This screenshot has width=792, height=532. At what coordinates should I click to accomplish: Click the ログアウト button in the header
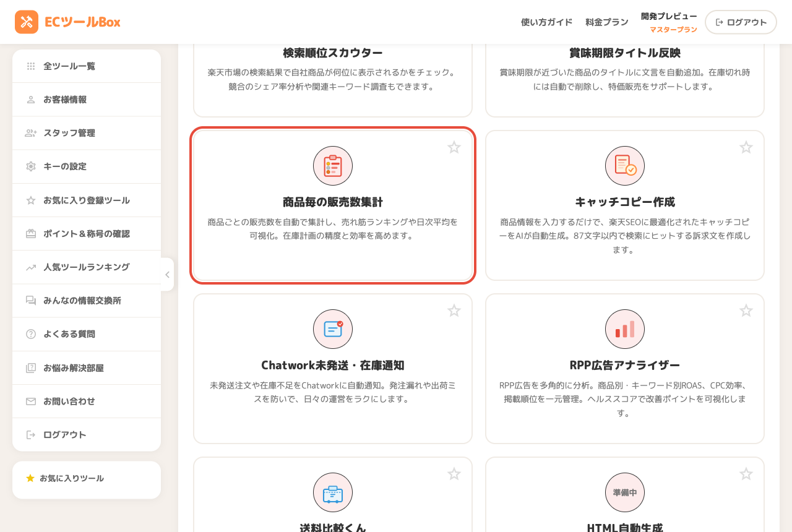point(741,22)
